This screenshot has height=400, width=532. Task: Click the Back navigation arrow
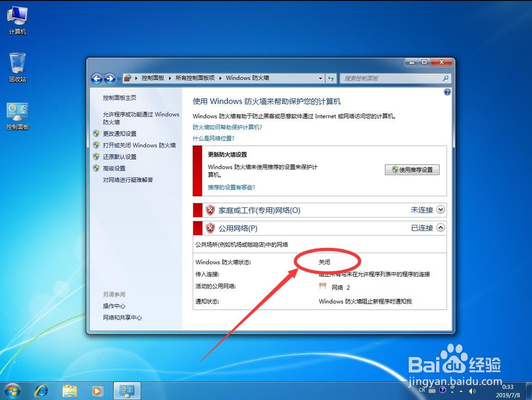coord(97,79)
